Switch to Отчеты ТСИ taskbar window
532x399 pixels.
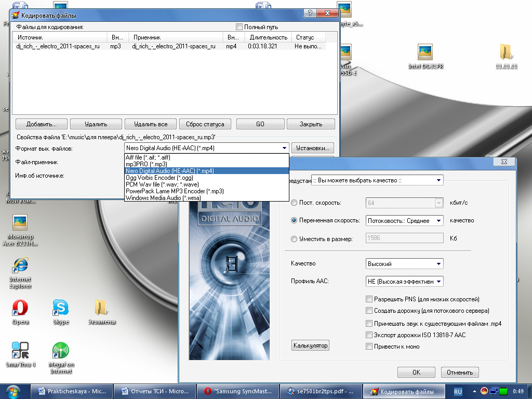tap(155, 392)
